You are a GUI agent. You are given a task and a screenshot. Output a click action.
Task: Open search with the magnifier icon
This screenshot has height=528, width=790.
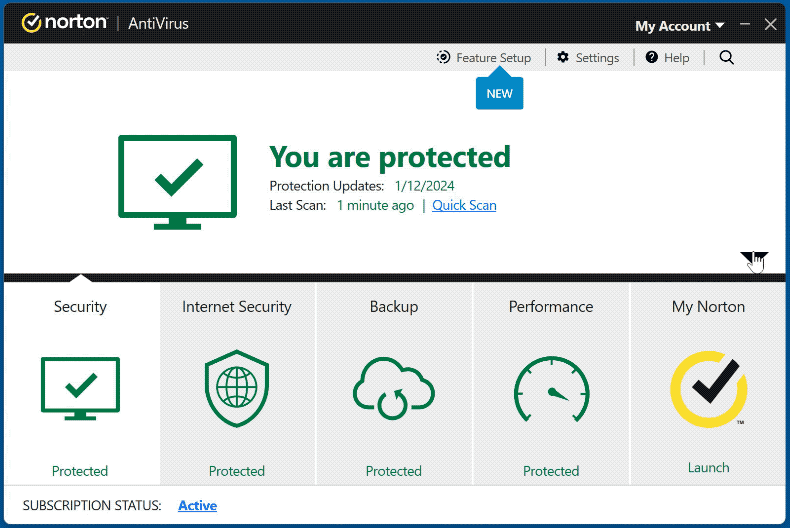pyautogui.click(x=727, y=57)
